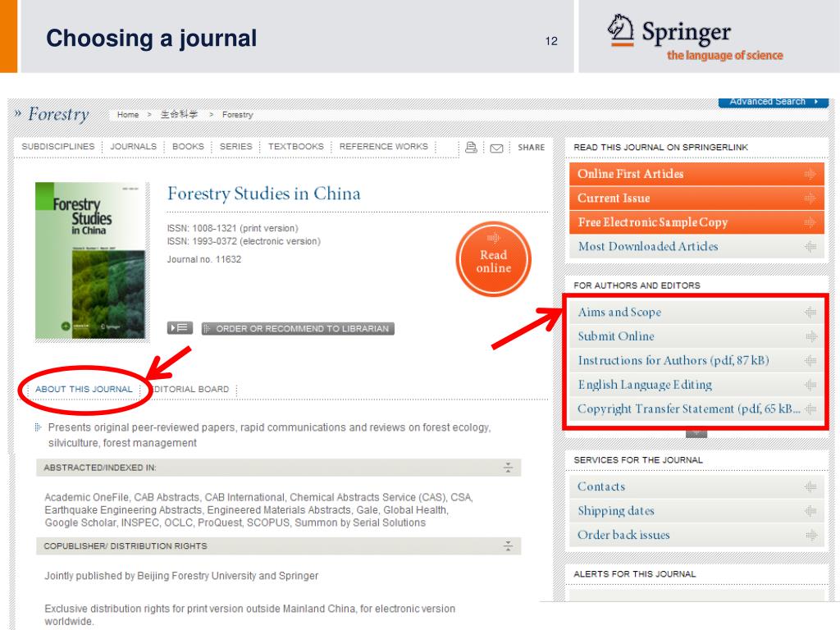840x630 pixels.
Task: Open Online First Articles
Action: (x=696, y=174)
